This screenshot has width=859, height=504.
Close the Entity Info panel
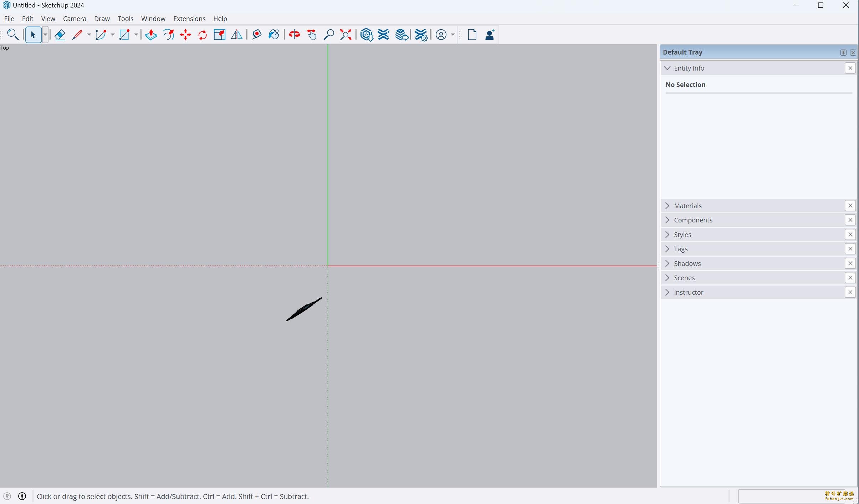click(x=850, y=68)
